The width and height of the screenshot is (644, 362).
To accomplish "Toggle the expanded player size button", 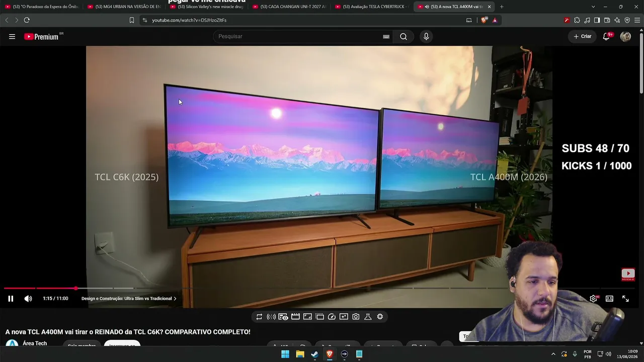I will click(x=307, y=317).
